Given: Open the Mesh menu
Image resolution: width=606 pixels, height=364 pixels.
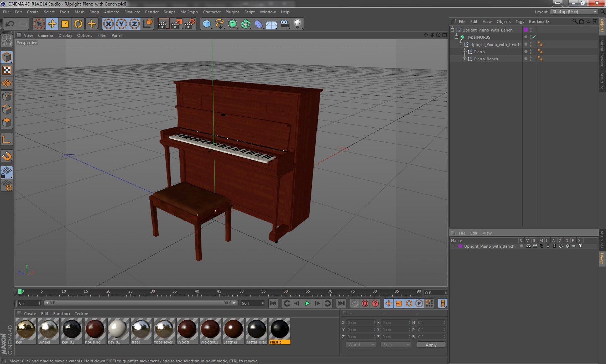Looking at the screenshot, I should pyautogui.click(x=79, y=12).
